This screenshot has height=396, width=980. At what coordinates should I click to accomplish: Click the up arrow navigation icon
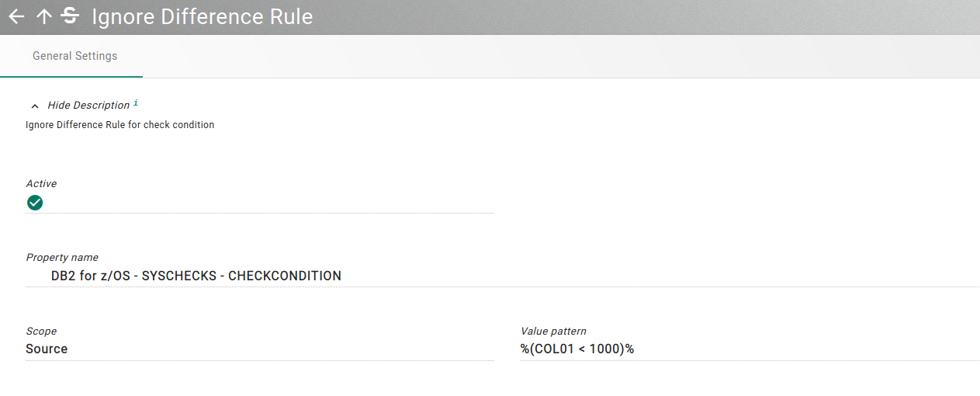tap(44, 16)
